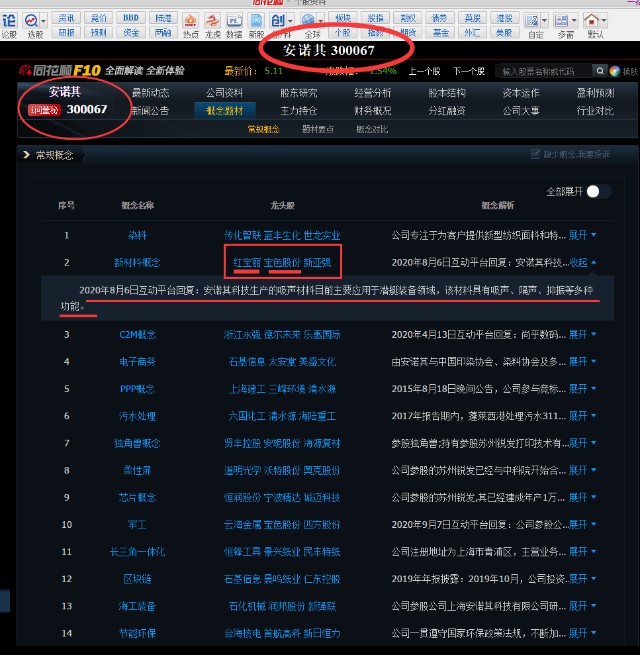Open the 云海金属 stock link
640x655 pixels.
point(242,525)
